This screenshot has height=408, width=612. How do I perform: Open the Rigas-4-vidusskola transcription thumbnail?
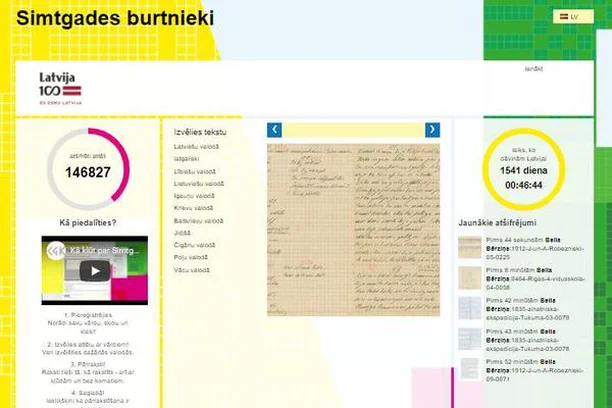point(470,278)
